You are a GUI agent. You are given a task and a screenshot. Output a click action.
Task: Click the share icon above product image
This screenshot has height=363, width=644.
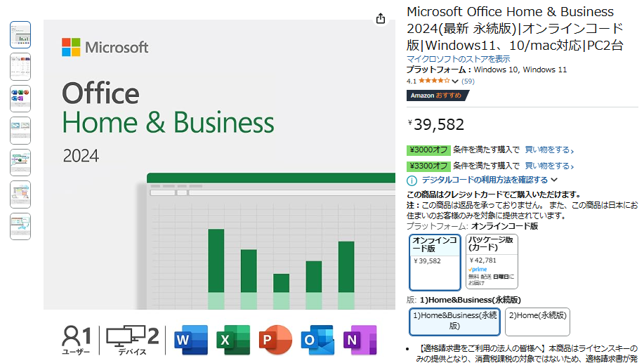[x=381, y=18]
